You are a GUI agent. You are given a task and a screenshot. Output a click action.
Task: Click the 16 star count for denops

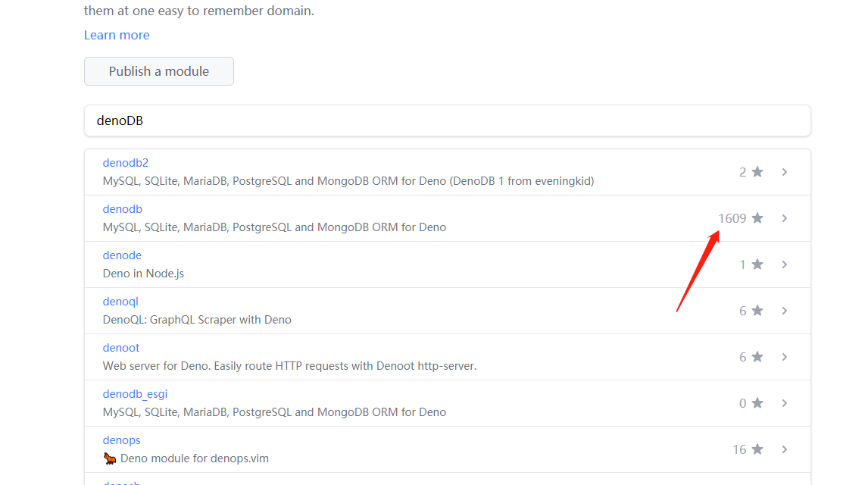click(739, 449)
